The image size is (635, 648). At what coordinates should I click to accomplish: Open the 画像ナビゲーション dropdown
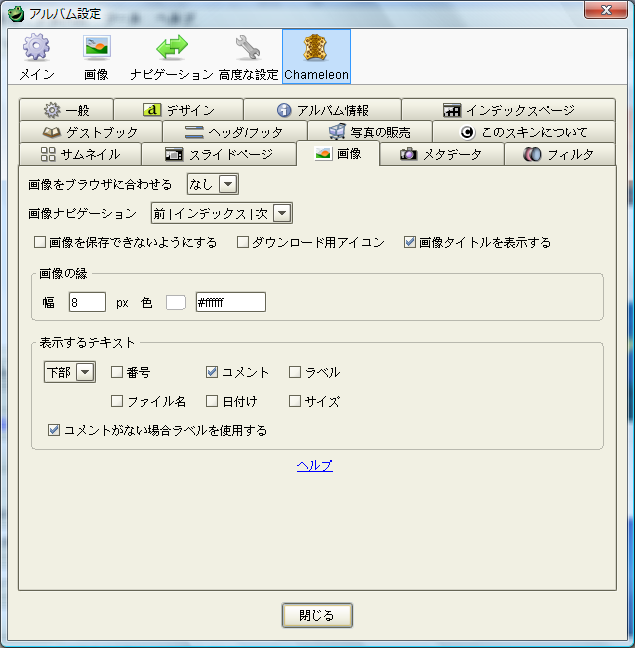click(222, 213)
